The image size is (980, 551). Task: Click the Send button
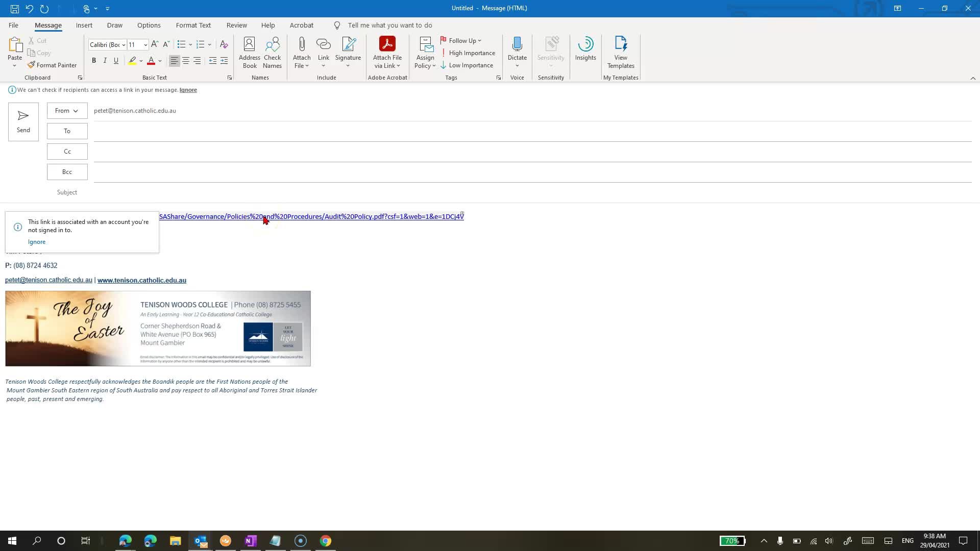click(x=23, y=121)
